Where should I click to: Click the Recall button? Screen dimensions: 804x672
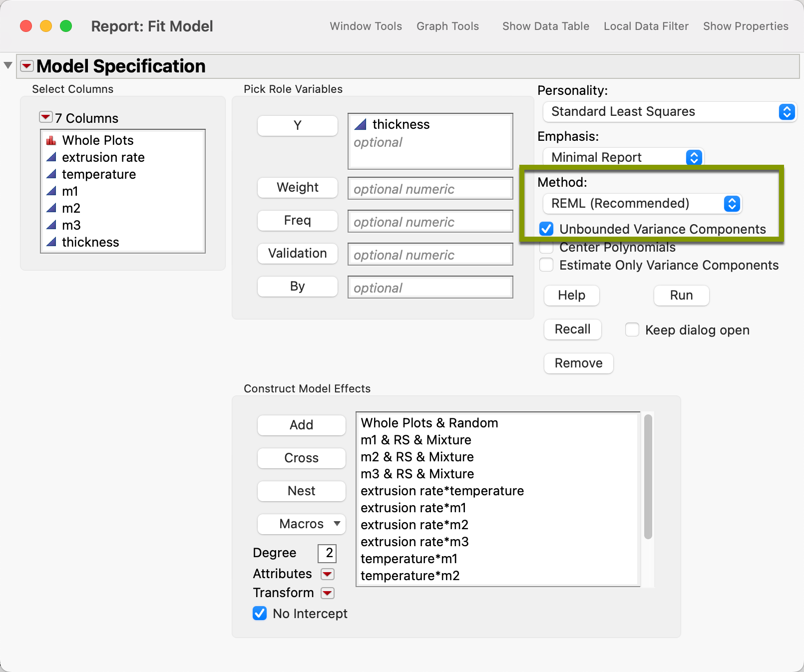tap(572, 329)
